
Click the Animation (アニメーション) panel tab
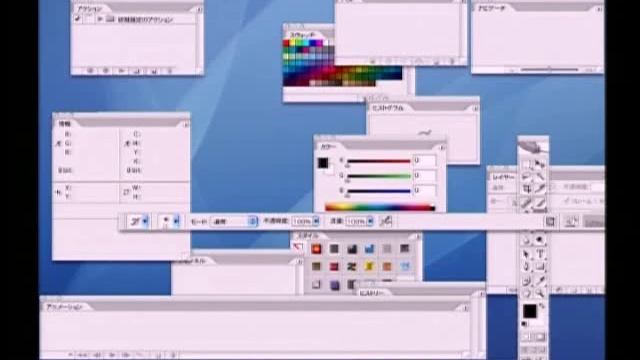pos(64,307)
